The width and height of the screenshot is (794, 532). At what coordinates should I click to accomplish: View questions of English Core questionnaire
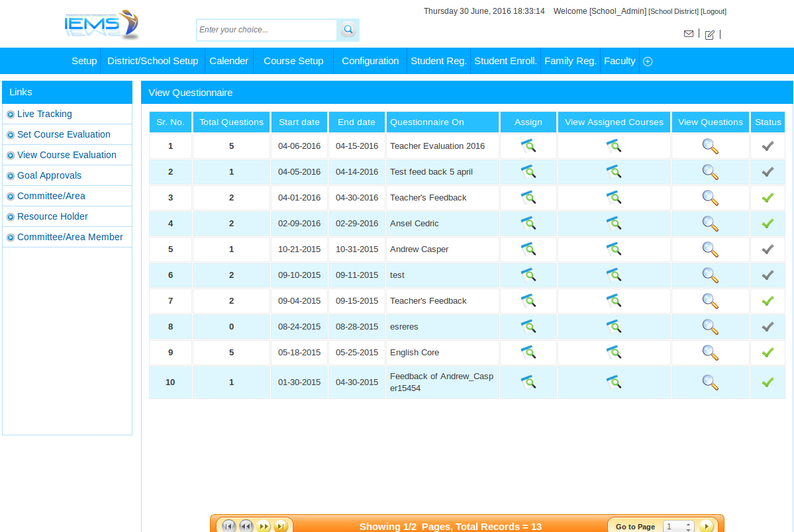(710, 353)
